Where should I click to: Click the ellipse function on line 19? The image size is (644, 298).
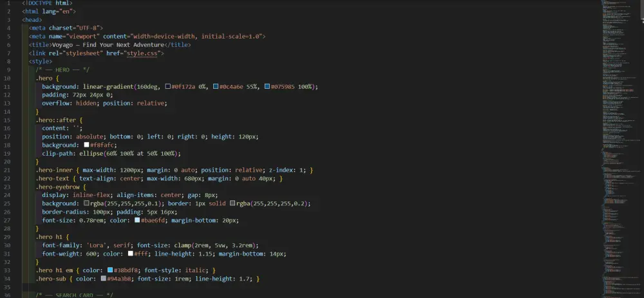tap(91, 154)
